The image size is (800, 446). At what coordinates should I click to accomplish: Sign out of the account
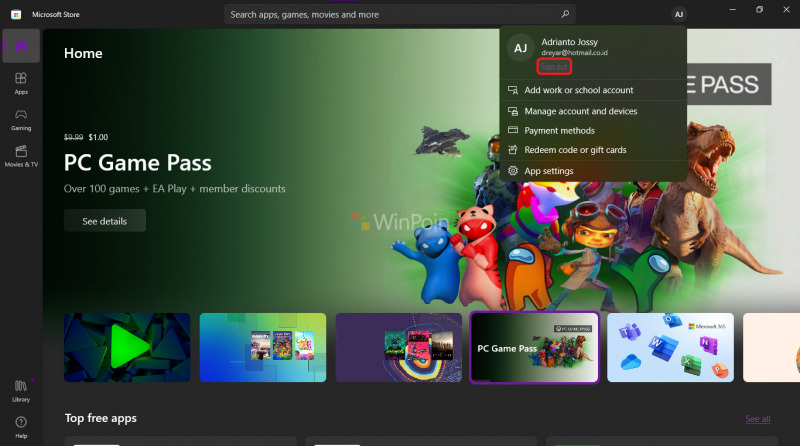[x=554, y=66]
